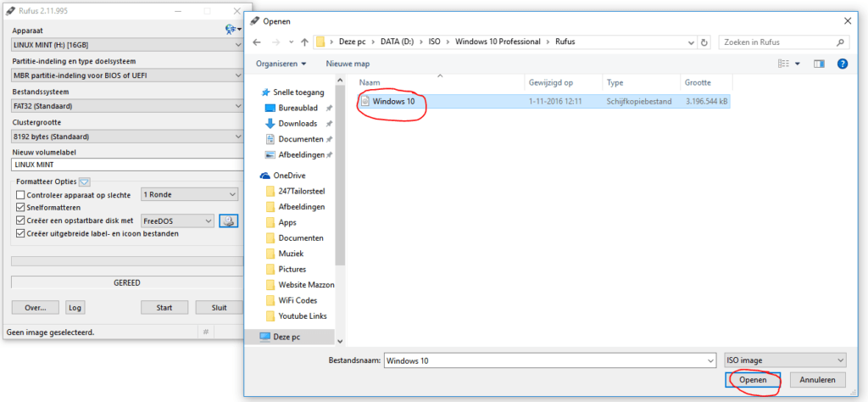Click the disk image select icon in Rufus
The image size is (868, 402).
(229, 221)
